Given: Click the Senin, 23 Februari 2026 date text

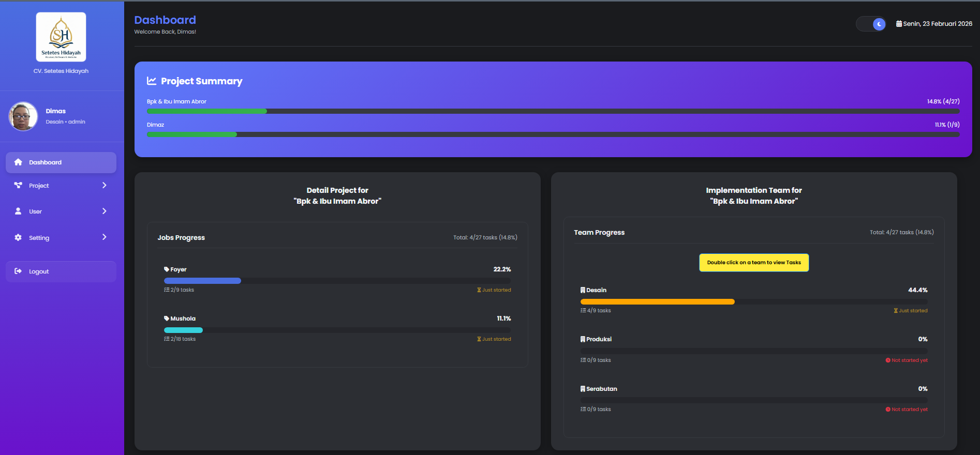Looking at the screenshot, I should 938,24.
